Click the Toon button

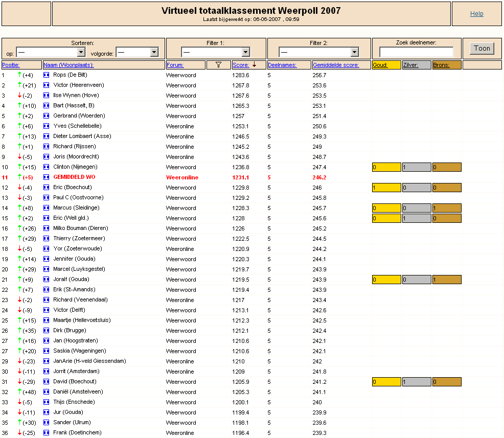[x=482, y=48]
